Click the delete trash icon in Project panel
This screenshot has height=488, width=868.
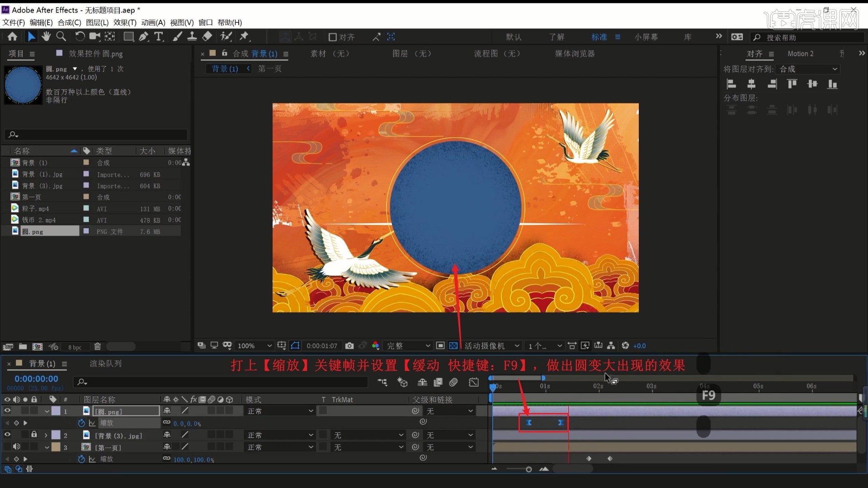[97, 347]
